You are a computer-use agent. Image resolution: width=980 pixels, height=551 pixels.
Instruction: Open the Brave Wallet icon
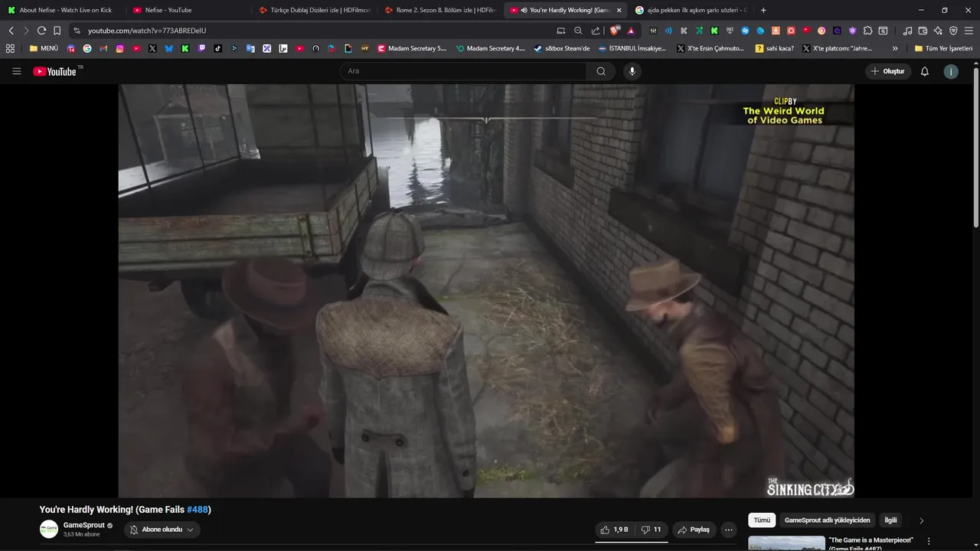pos(923,31)
